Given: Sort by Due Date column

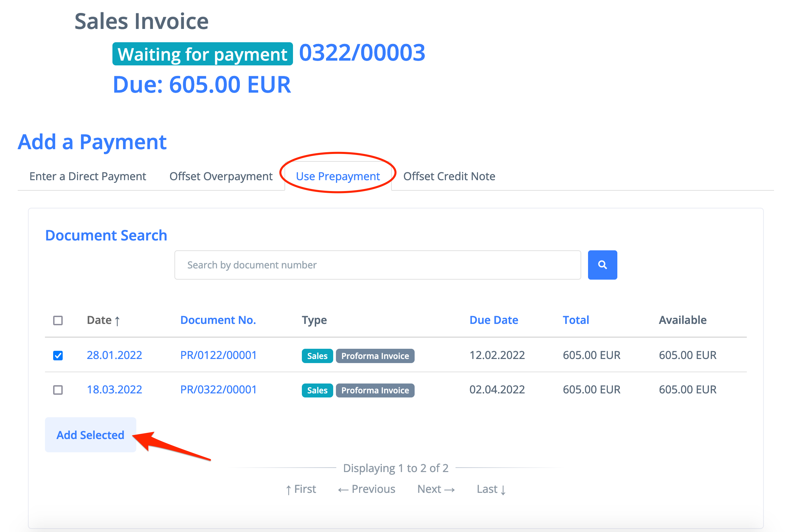Looking at the screenshot, I should pyautogui.click(x=493, y=320).
